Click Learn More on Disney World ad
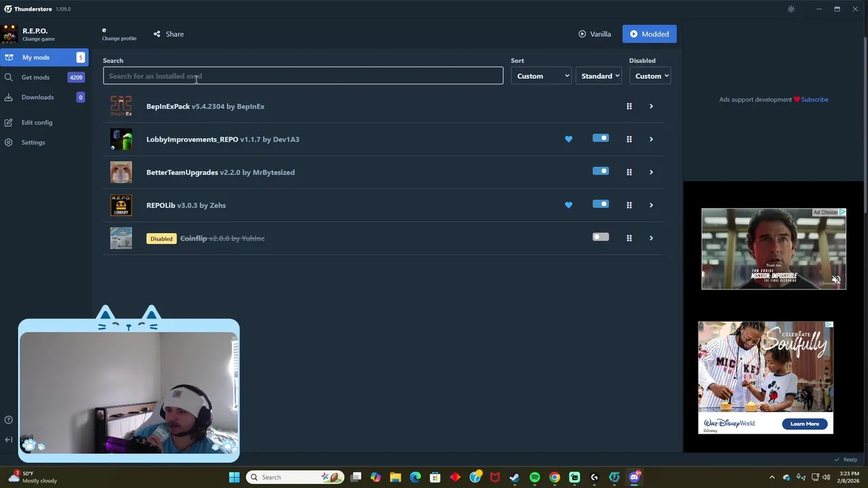The image size is (868, 488). (x=804, y=424)
